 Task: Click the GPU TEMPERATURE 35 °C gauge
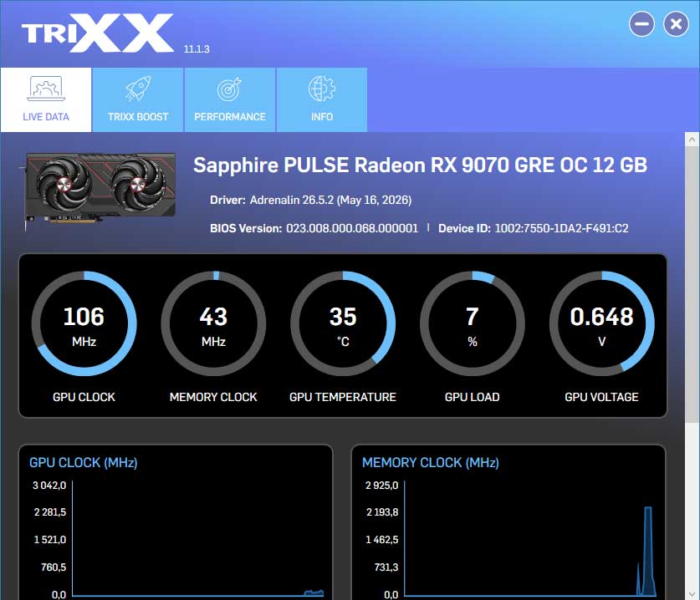point(343,324)
